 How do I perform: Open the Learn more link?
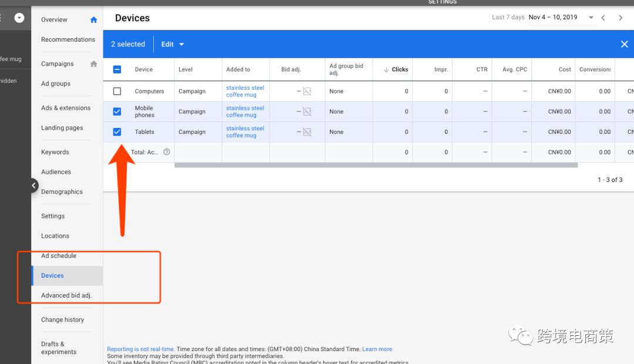click(x=377, y=349)
